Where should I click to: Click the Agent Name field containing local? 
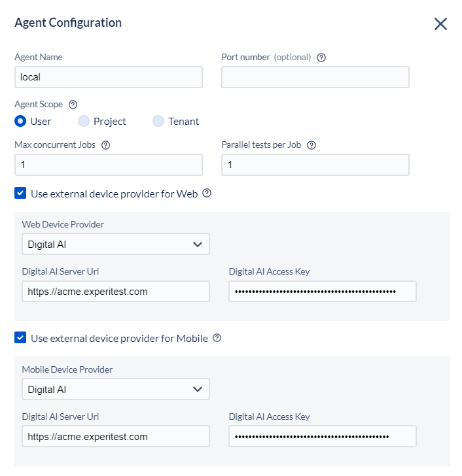tap(109, 77)
